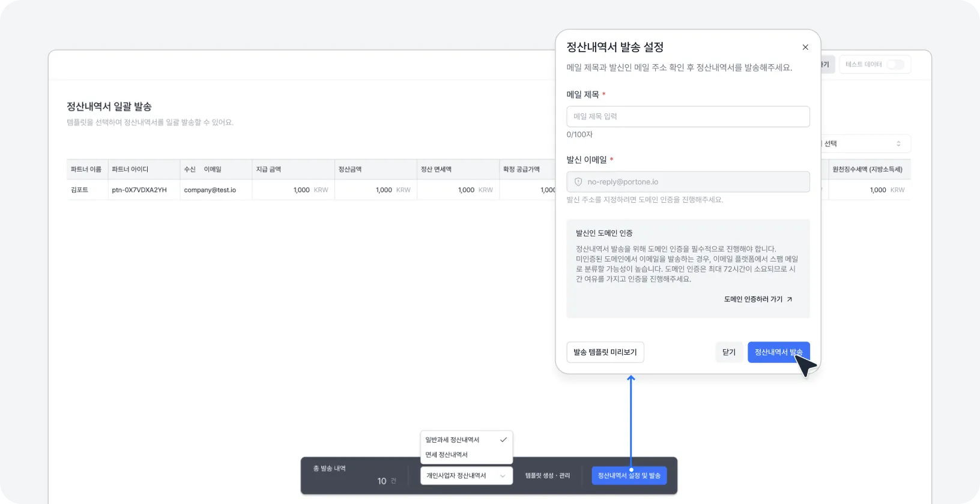The image size is (980, 504).
Task: Open 발송 템플릿 미리보기
Action: click(605, 352)
